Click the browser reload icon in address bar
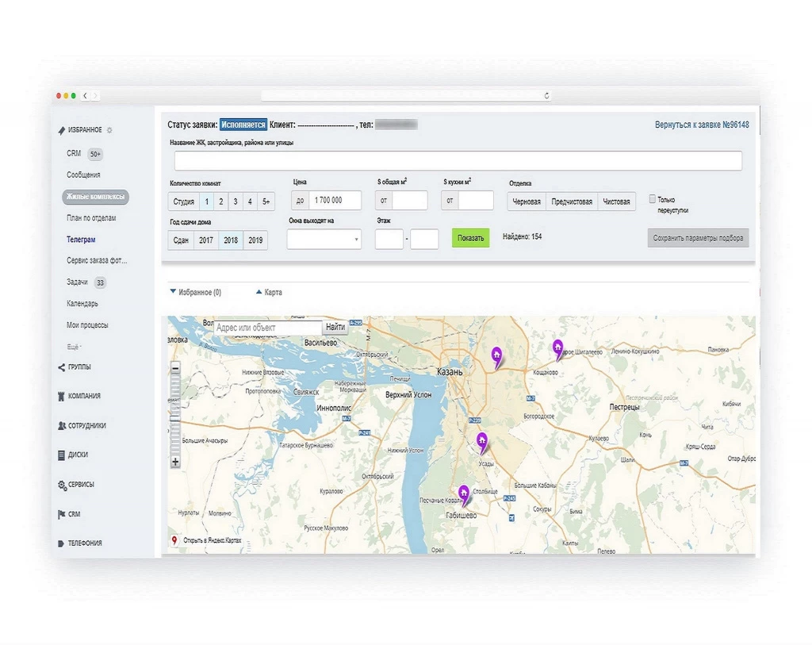Screen dimensions: 812x645 (x=546, y=95)
